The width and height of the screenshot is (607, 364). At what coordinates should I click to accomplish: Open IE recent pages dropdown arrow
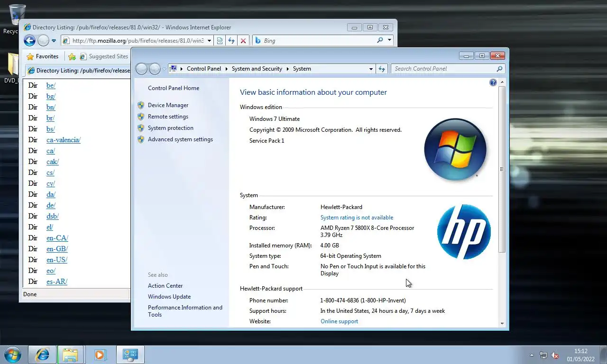54,41
